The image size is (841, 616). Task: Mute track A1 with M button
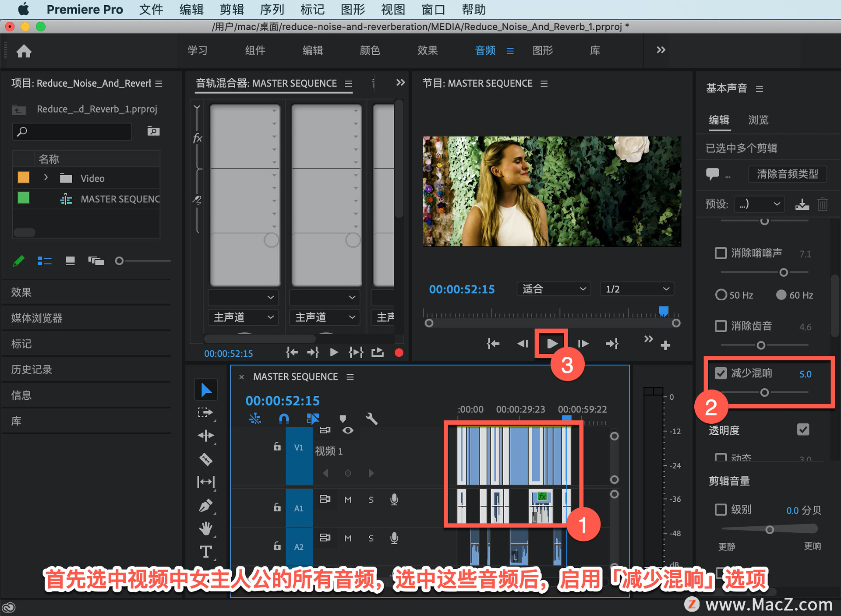tap(348, 500)
